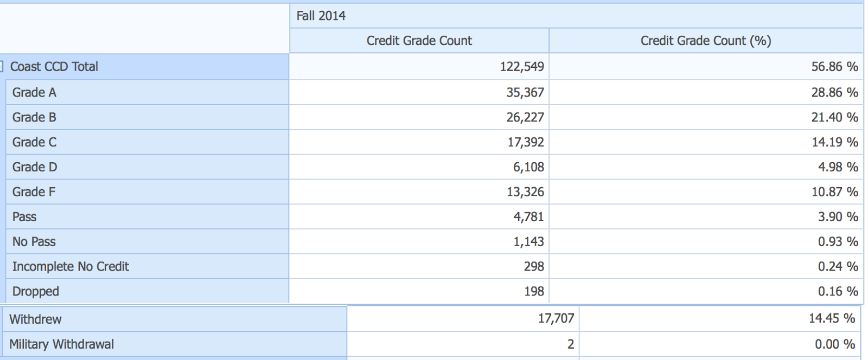
Task: Click the 0.00 % Military Withdrawal cell
Action: 720,344
